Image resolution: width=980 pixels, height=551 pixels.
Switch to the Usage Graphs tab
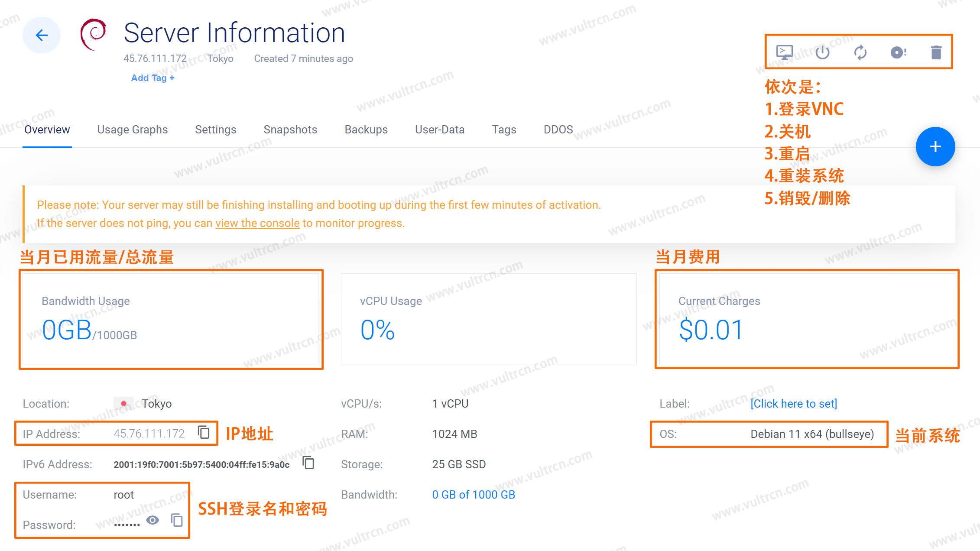[x=132, y=130]
